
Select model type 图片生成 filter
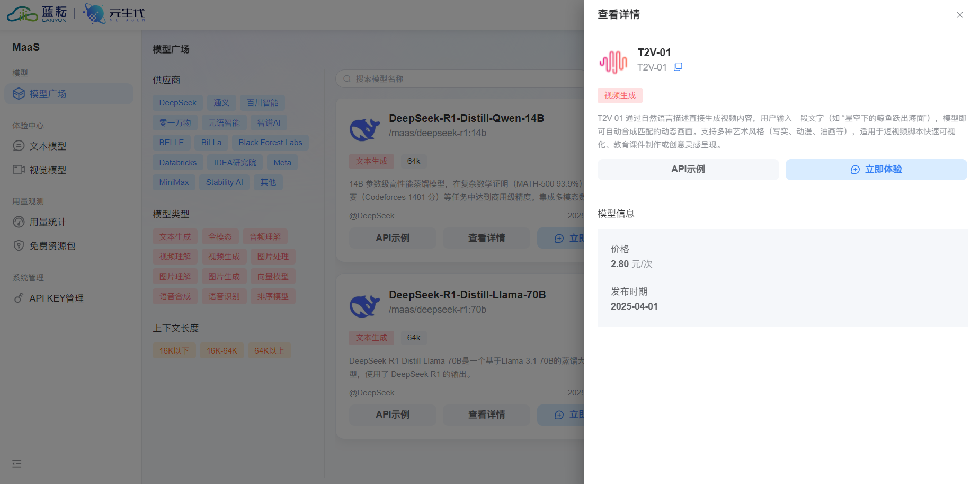point(224,277)
